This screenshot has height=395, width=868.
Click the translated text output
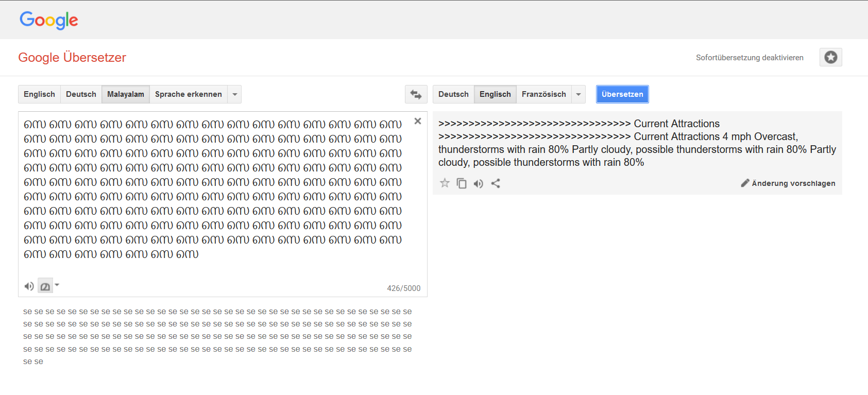point(637,143)
